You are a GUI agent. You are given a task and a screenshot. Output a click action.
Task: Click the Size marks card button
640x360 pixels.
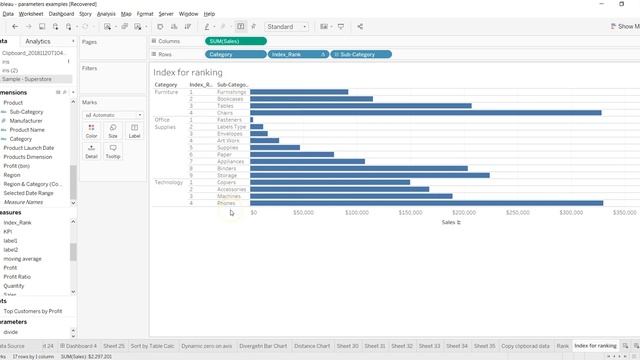(113, 131)
